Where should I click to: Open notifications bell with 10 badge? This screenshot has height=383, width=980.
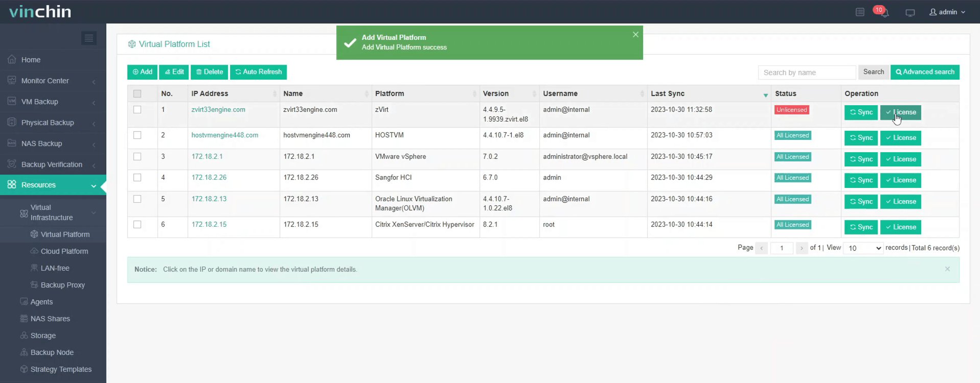pyautogui.click(x=884, y=12)
